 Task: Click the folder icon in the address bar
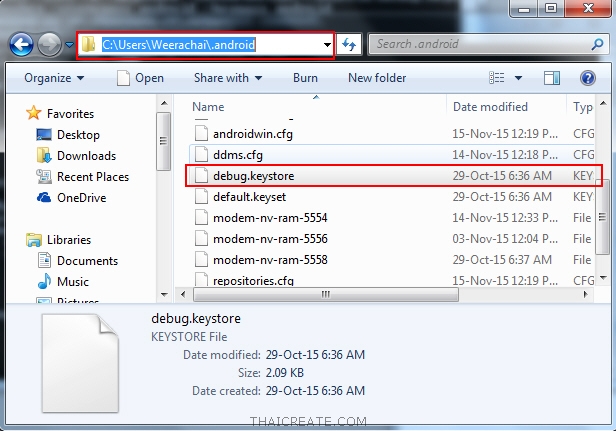[x=88, y=45]
